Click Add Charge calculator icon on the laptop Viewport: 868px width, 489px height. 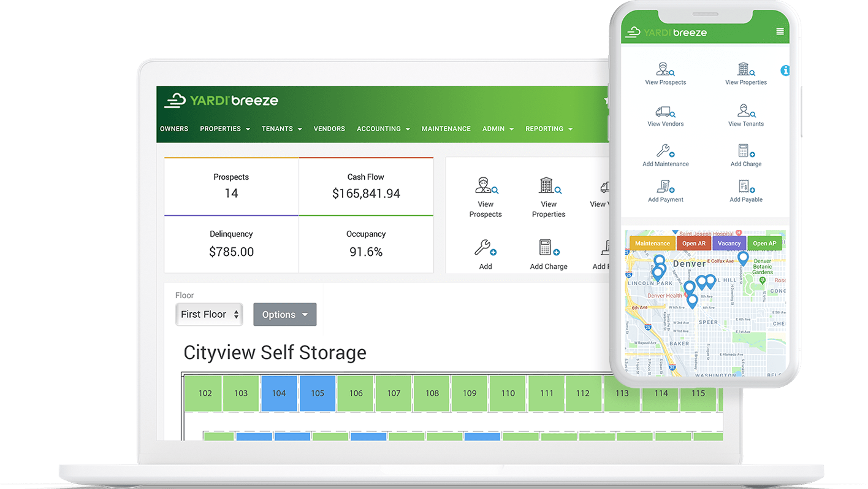pos(547,248)
